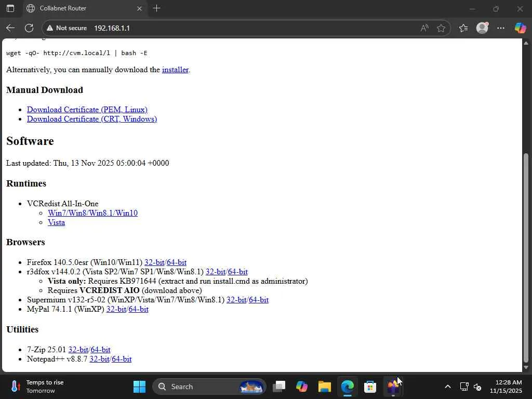Select the Collabnet Router tab
This screenshot has height=399, width=532.
[85, 8]
